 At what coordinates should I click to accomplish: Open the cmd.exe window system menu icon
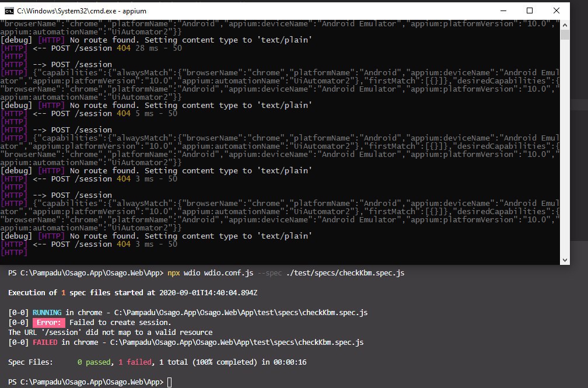click(9, 11)
